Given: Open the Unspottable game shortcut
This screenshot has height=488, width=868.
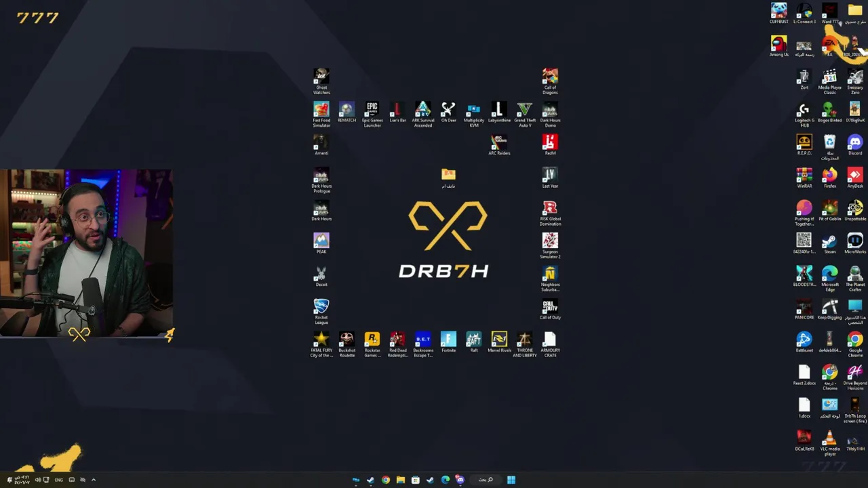Looking at the screenshot, I should (855, 211).
